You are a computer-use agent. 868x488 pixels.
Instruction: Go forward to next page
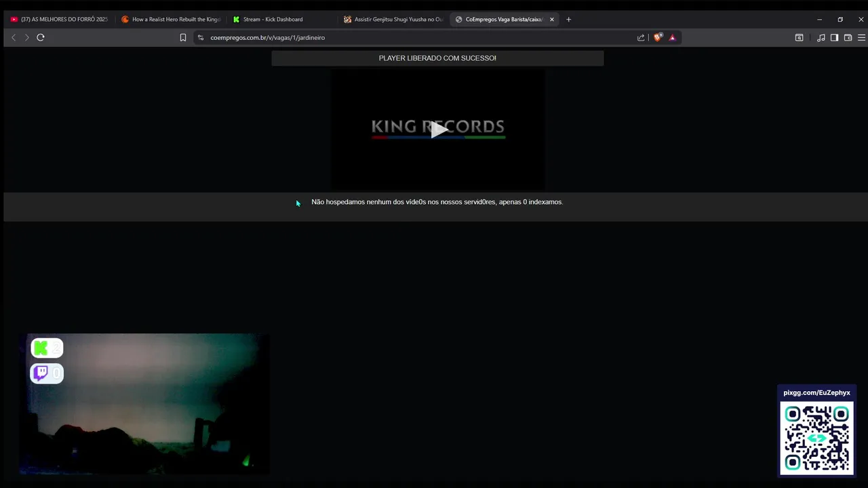[26, 37]
